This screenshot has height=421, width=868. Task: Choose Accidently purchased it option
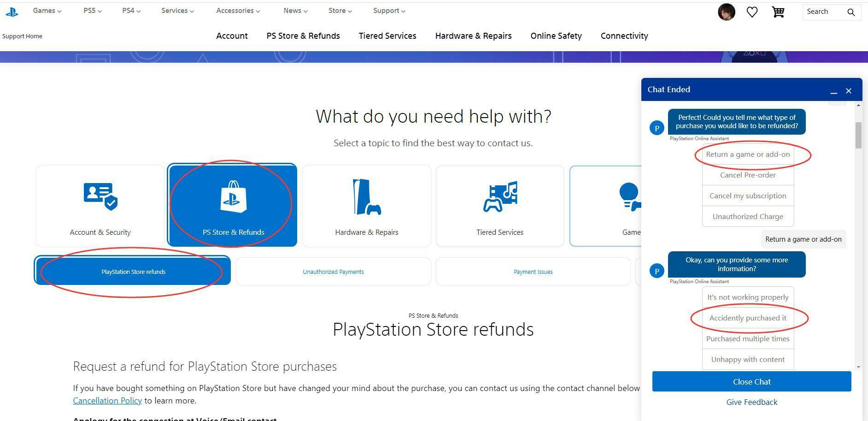[x=748, y=318]
